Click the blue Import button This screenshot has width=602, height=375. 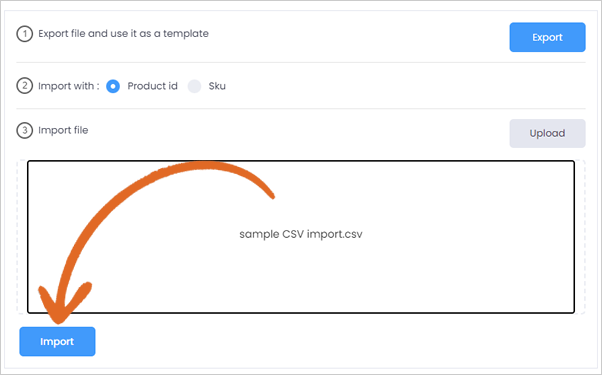(x=57, y=342)
